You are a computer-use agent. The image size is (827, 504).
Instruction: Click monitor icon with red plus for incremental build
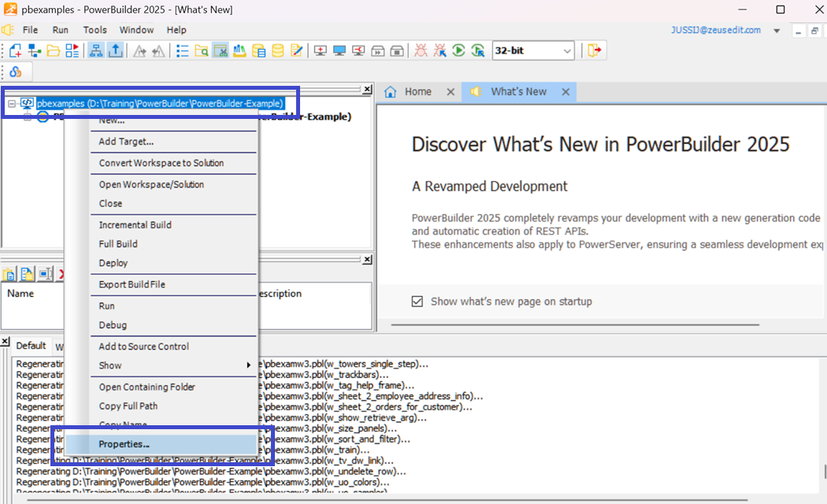pyautogui.click(x=320, y=50)
